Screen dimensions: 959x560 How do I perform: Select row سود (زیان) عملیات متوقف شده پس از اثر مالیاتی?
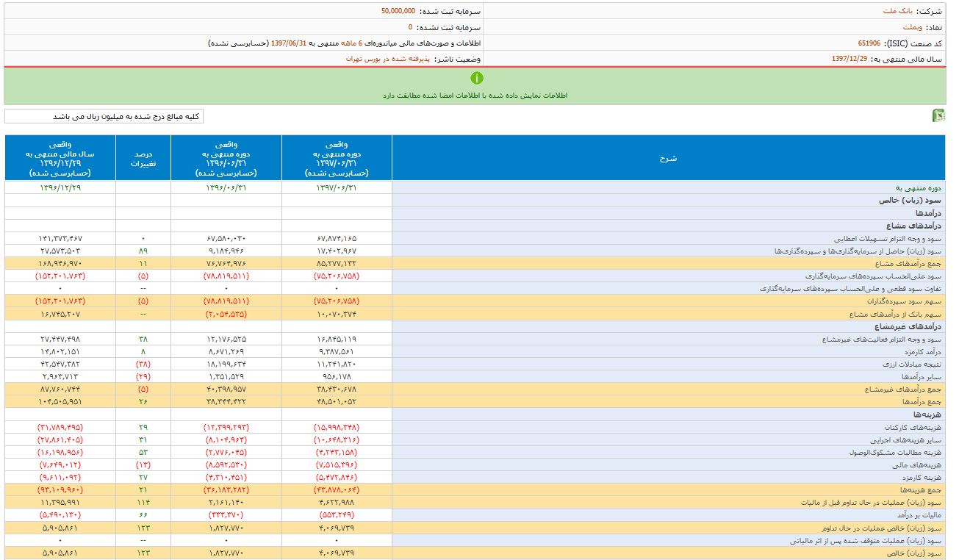(x=475, y=540)
